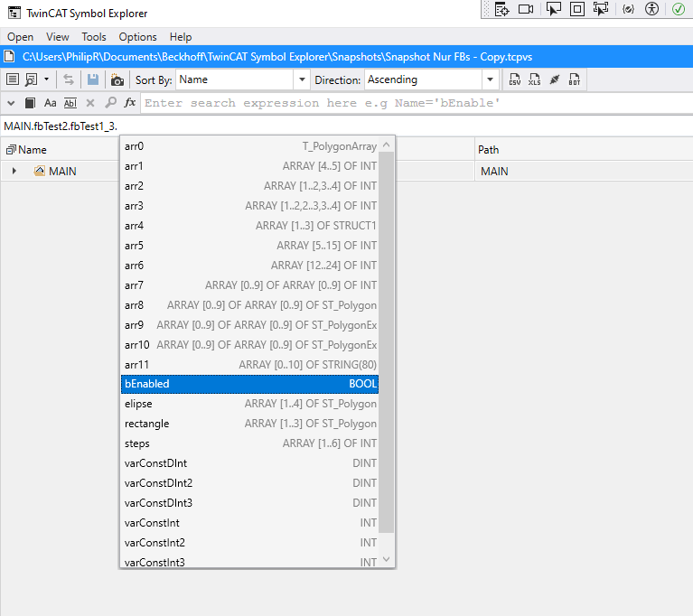Image resolution: width=693 pixels, height=616 pixels.
Task: Choose arr0 from the autocomplete list
Action: point(250,146)
